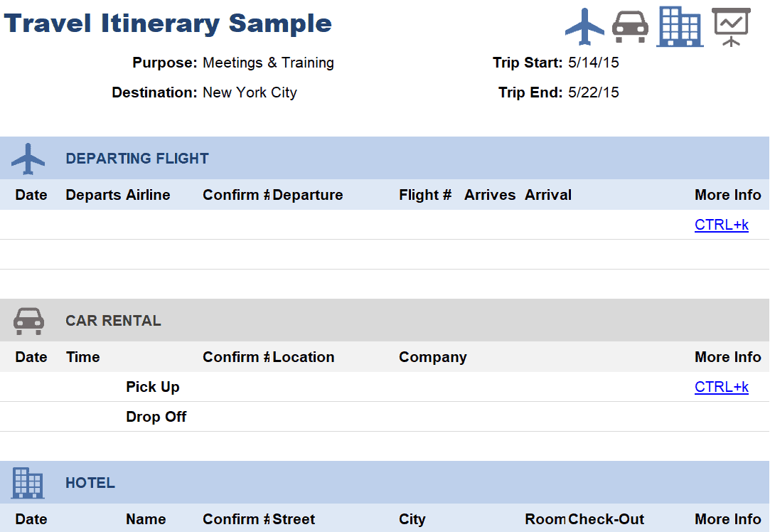
Task: Click the airplane icon beside Departing Flight
Action: coord(28,159)
